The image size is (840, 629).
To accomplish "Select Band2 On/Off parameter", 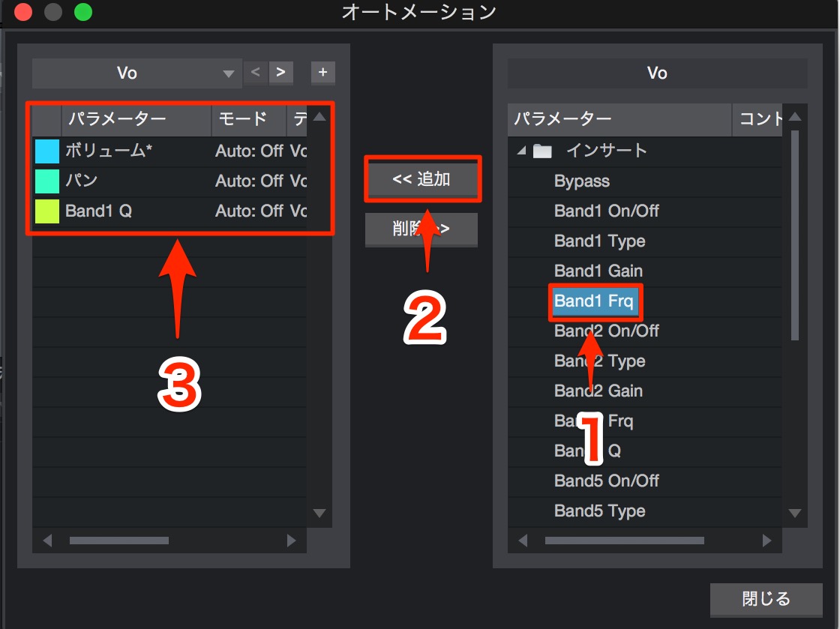I will [607, 331].
